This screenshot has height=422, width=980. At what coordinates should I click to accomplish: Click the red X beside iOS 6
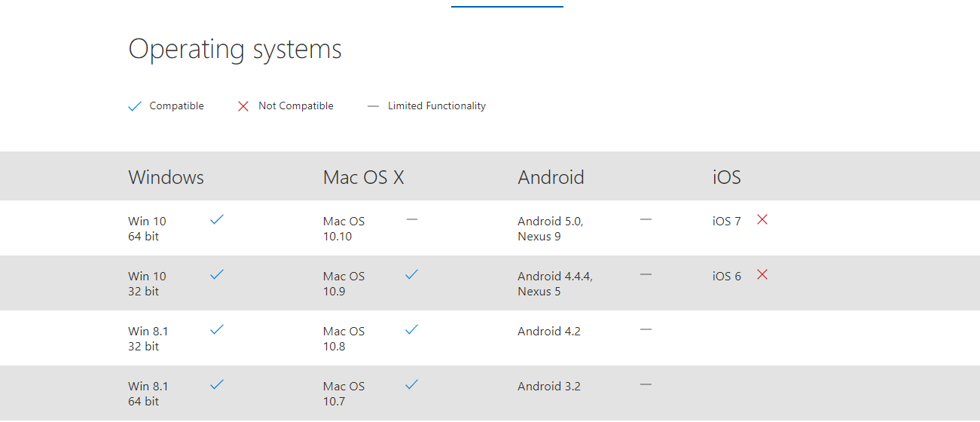coord(762,274)
